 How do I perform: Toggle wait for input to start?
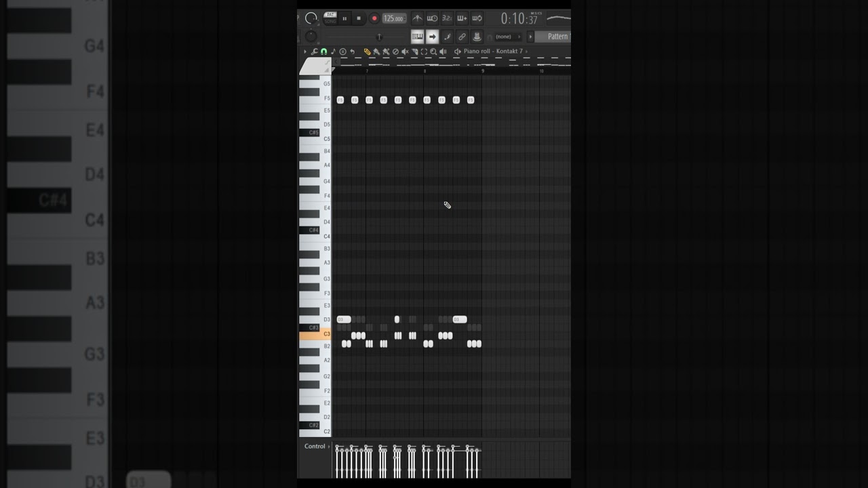pyautogui.click(x=432, y=18)
